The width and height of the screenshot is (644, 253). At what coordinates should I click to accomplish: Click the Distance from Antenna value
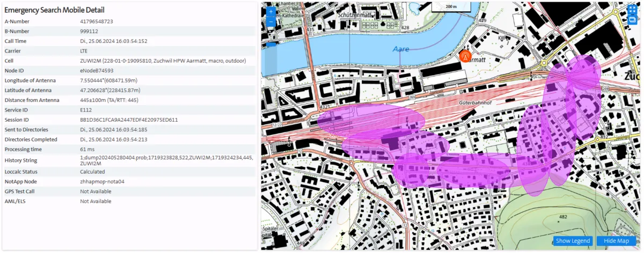[x=109, y=100]
